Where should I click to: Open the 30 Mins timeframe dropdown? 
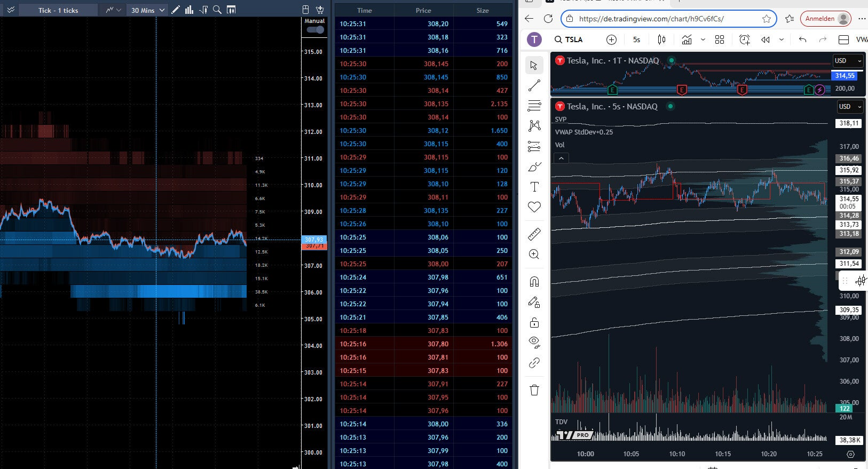pos(148,10)
